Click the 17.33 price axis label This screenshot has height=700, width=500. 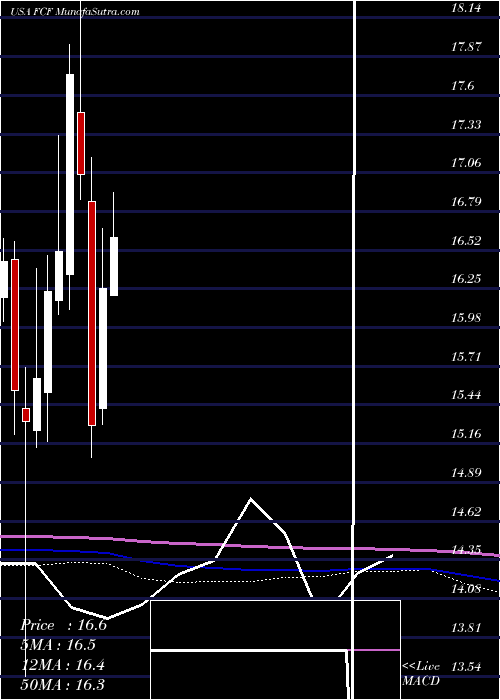coord(466,124)
